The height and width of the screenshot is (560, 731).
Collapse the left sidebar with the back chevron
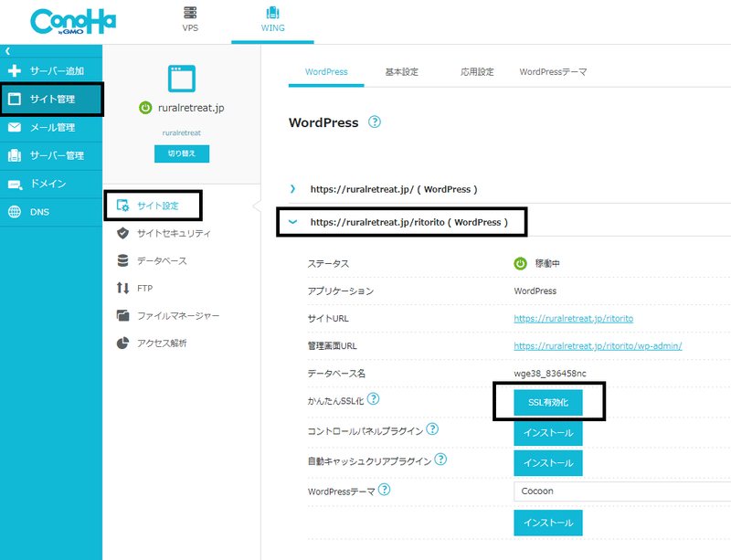coord(7,51)
